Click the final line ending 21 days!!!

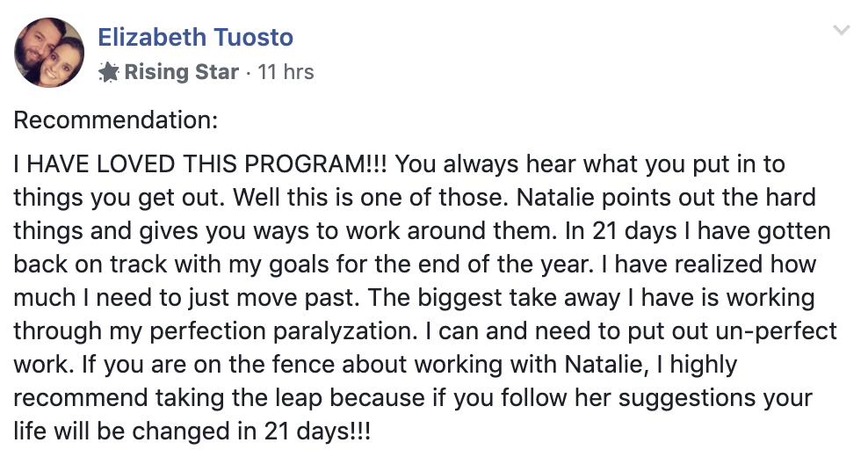[x=192, y=431]
